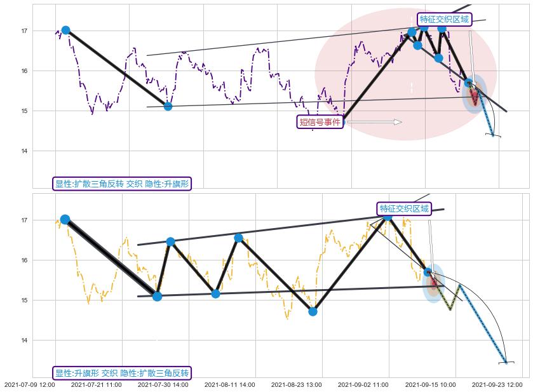Select upper chart's 显性:扩散三角反转 caption box
The width and height of the screenshot is (533, 392).
click(122, 184)
